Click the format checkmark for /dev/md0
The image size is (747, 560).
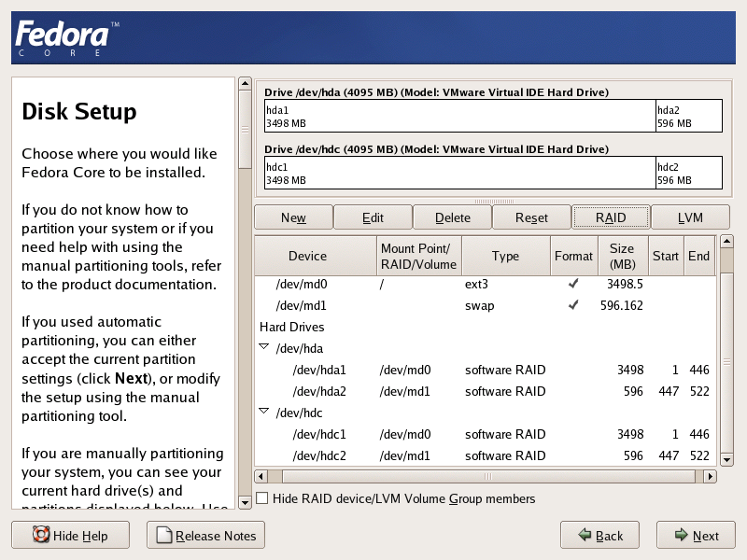[573, 284]
